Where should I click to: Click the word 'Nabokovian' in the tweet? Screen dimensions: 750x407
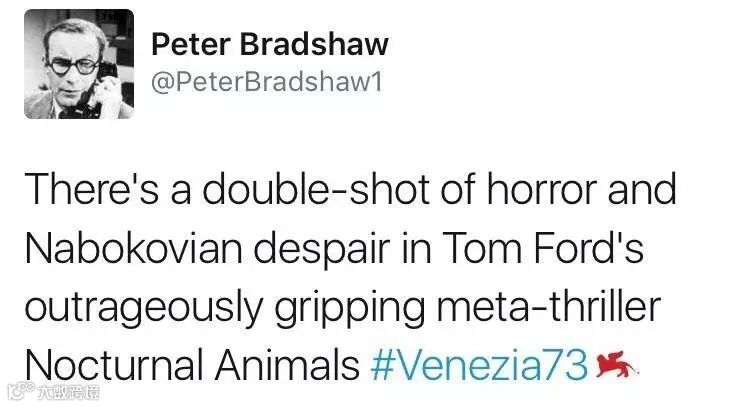coord(133,248)
